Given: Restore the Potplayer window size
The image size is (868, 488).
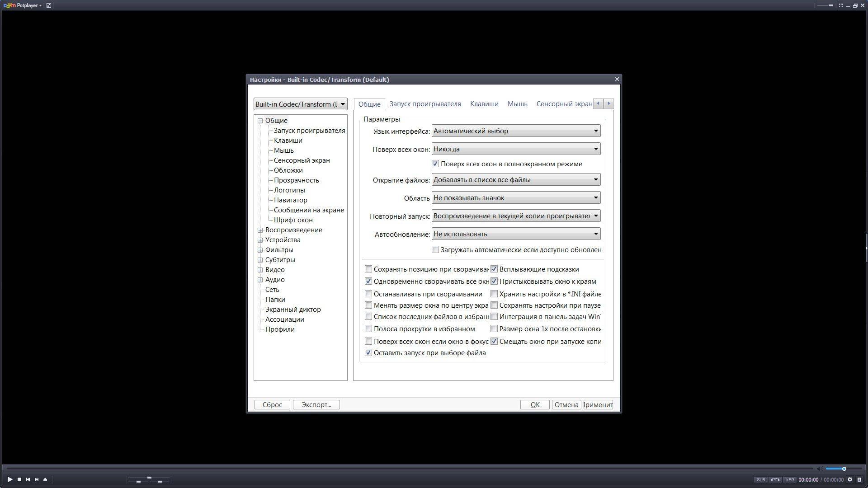Looking at the screenshot, I should [x=855, y=5].
